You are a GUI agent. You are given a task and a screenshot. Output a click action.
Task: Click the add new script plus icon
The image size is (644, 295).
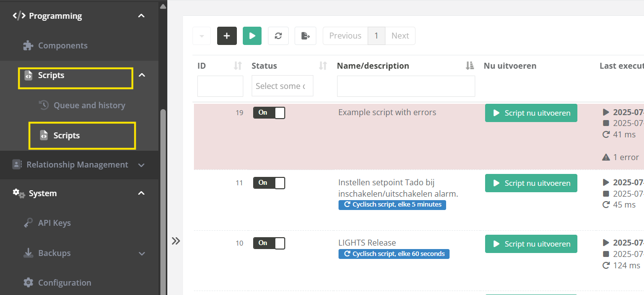(227, 36)
